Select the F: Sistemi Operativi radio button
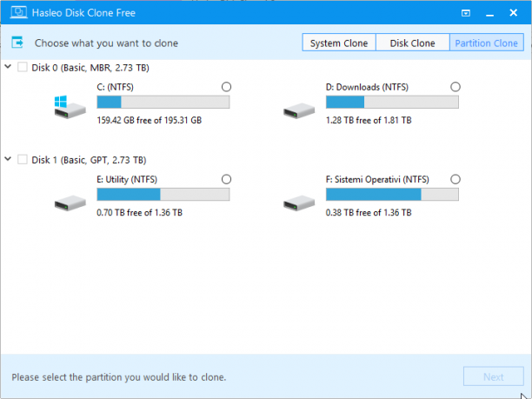 (456, 179)
